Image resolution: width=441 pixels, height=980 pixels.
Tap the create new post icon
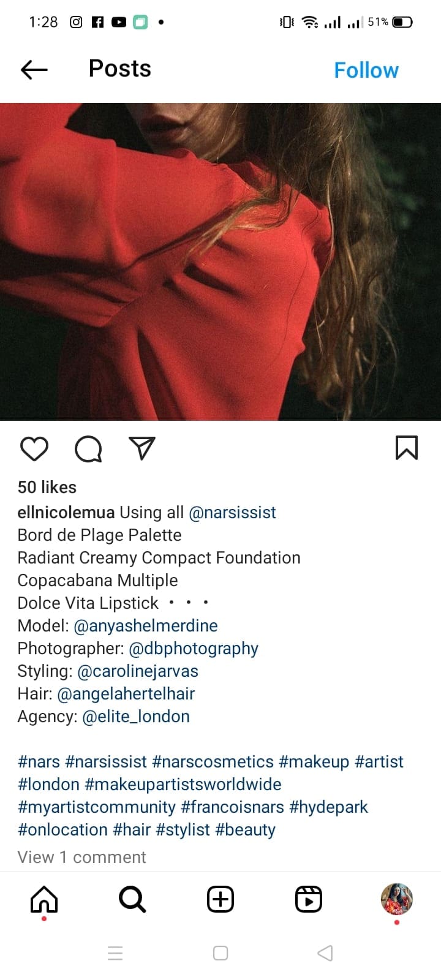coord(221,899)
